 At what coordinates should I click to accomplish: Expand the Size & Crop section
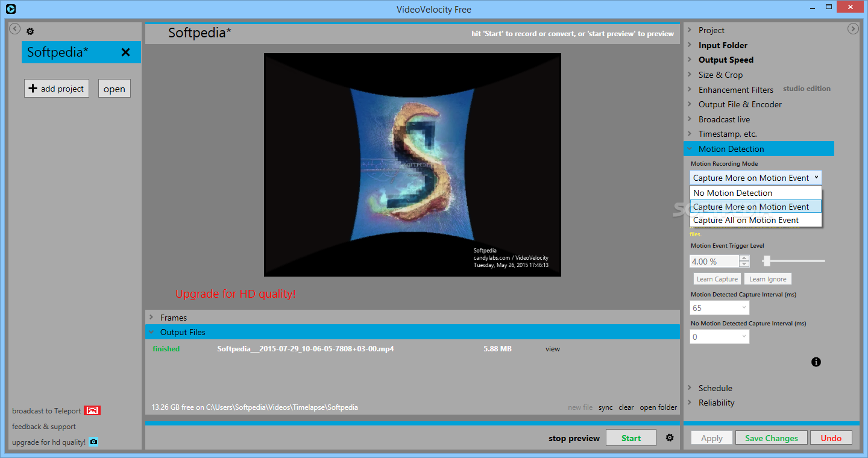pyautogui.click(x=720, y=75)
